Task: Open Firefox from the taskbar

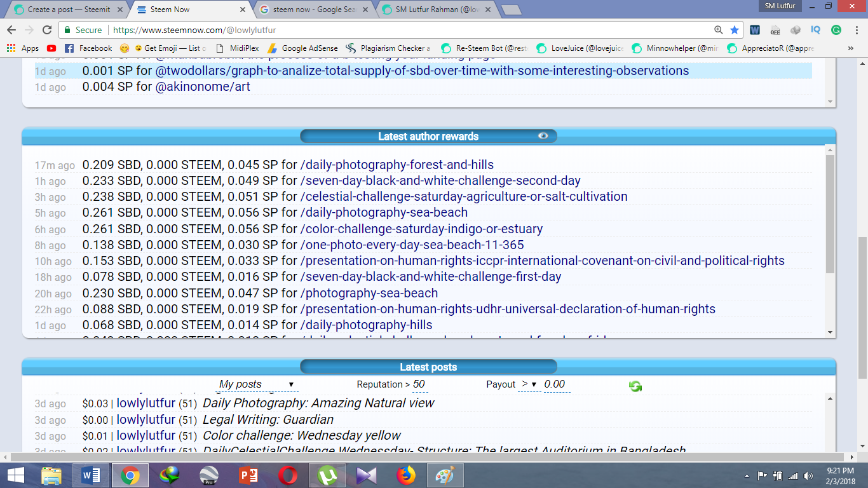Action: click(405, 475)
